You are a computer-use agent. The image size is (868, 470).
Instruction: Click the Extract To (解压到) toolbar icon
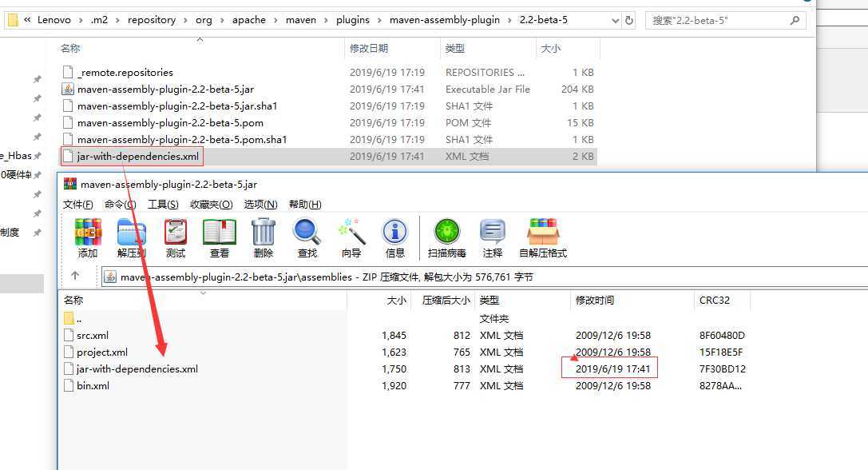(132, 232)
